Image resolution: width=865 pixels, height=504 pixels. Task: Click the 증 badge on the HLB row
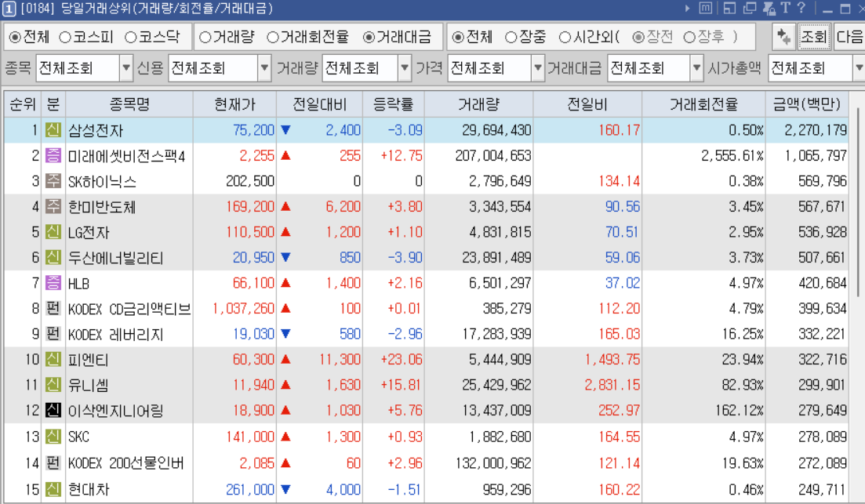pyautogui.click(x=53, y=283)
